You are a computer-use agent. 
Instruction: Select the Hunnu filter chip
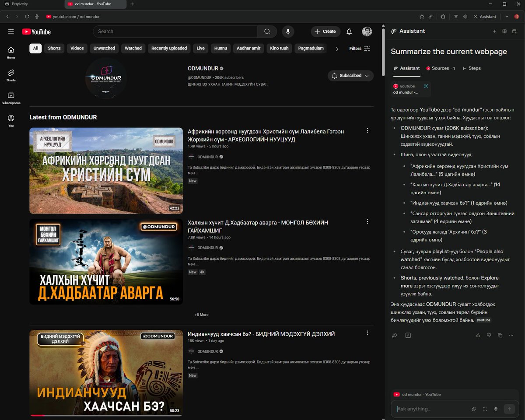220,49
